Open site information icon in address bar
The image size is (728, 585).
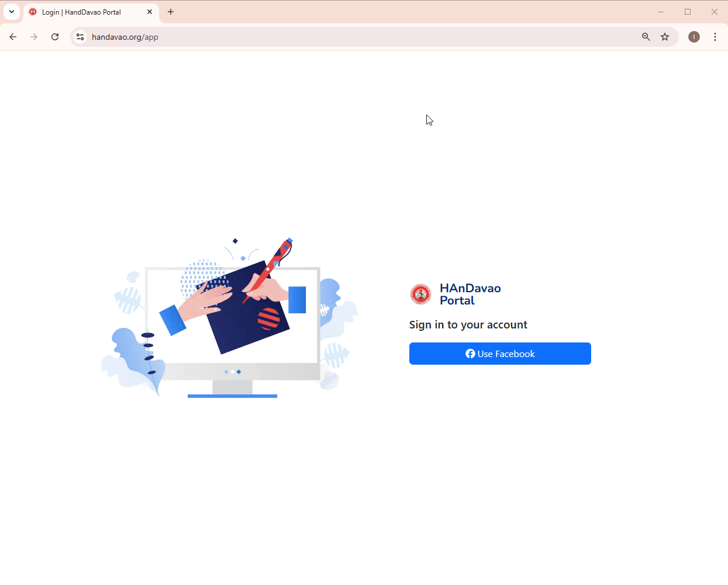[80, 37]
